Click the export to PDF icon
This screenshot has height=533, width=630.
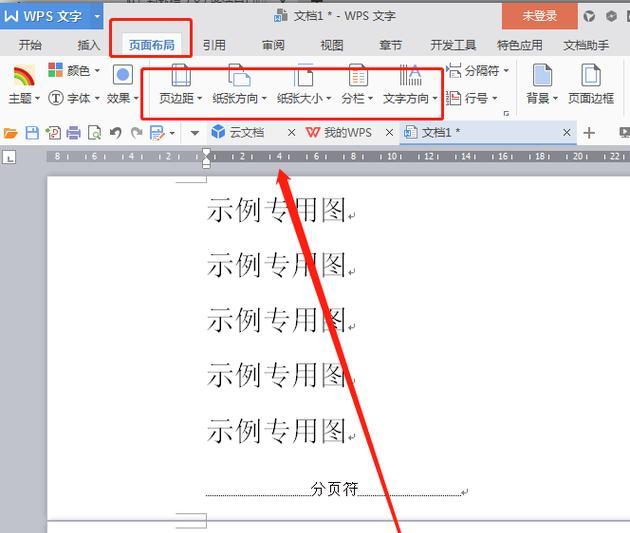coord(53,133)
